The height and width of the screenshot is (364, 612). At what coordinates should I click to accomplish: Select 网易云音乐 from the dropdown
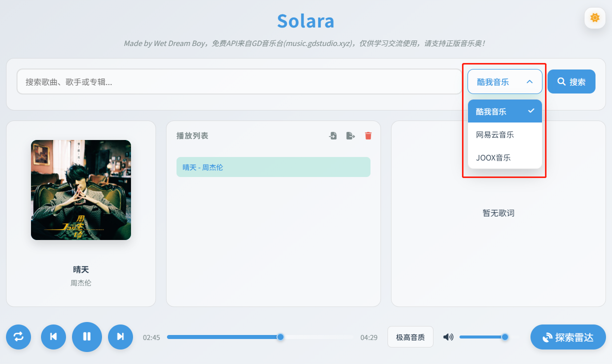point(504,134)
